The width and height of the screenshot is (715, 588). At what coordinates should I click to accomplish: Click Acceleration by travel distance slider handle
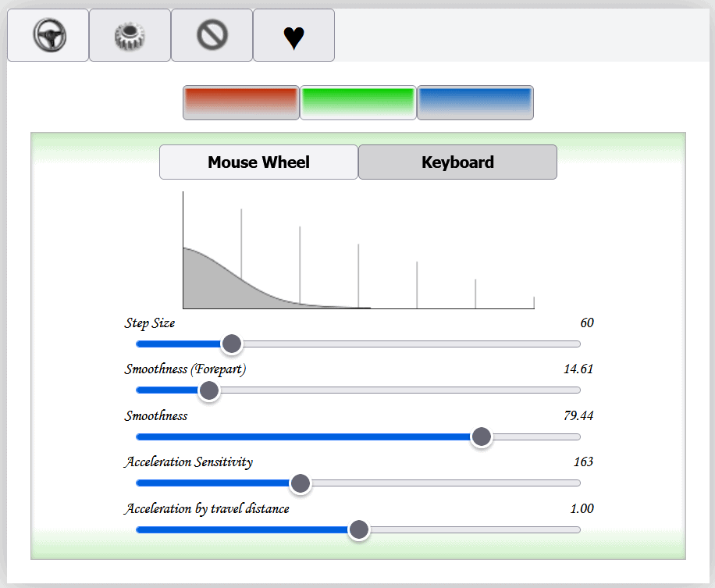pyautogui.click(x=358, y=529)
